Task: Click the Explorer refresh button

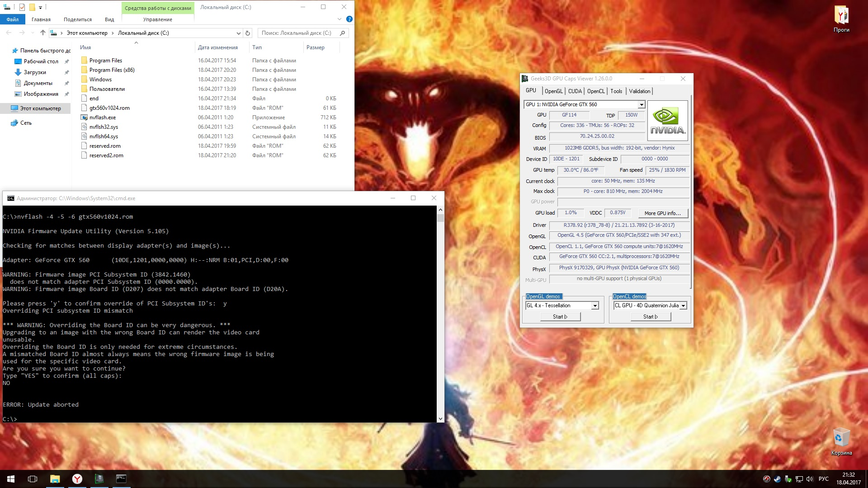Action: pos(248,33)
